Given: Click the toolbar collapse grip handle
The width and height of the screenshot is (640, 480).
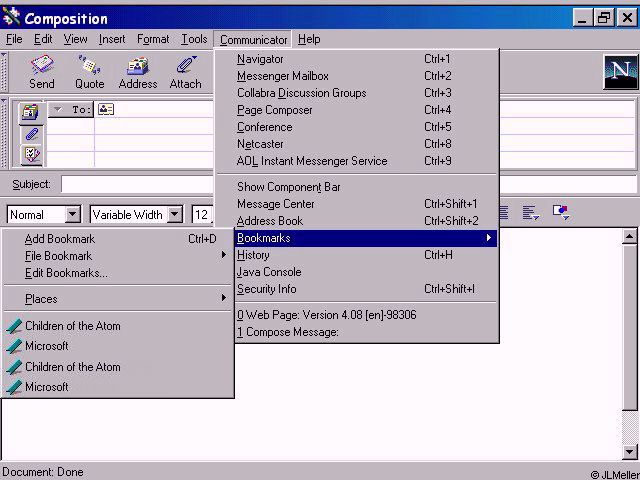Looking at the screenshot, I should point(4,73).
